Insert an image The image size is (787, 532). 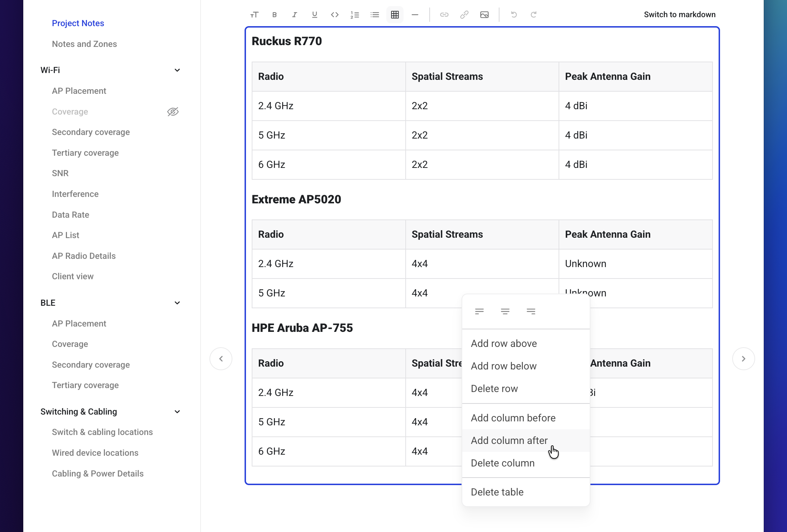(484, 15)
